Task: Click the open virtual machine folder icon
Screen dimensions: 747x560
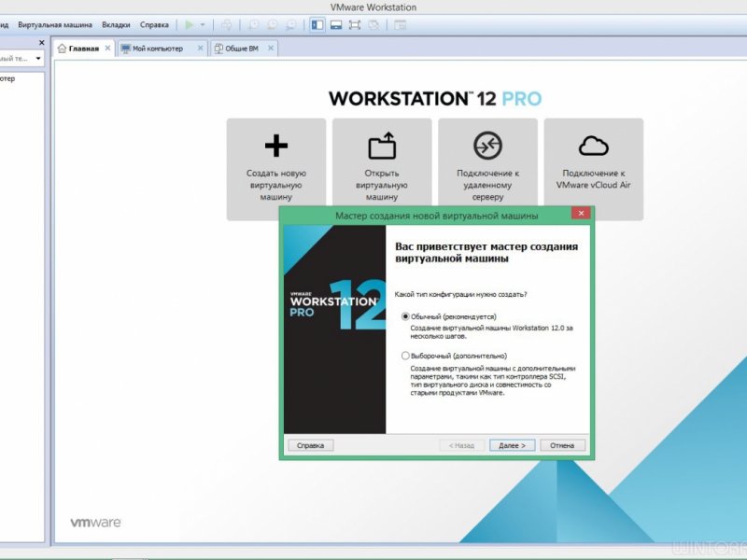Action: [x=382, y=146]
